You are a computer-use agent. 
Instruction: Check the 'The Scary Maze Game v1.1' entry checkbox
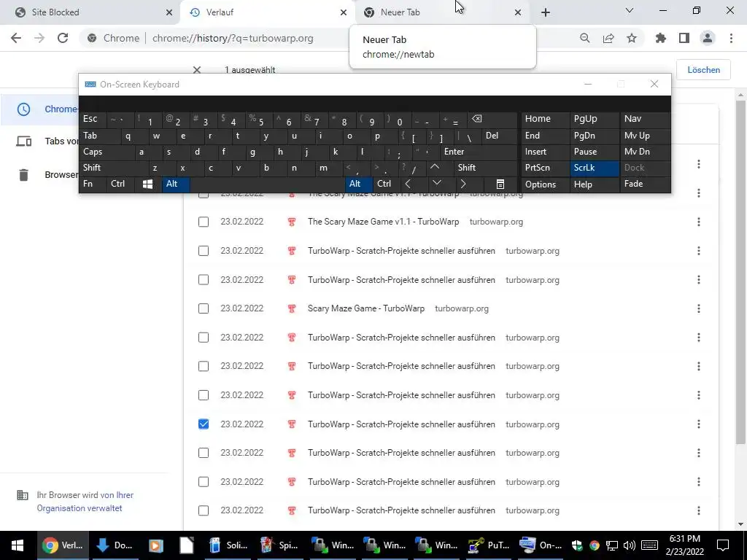[204, 222]
